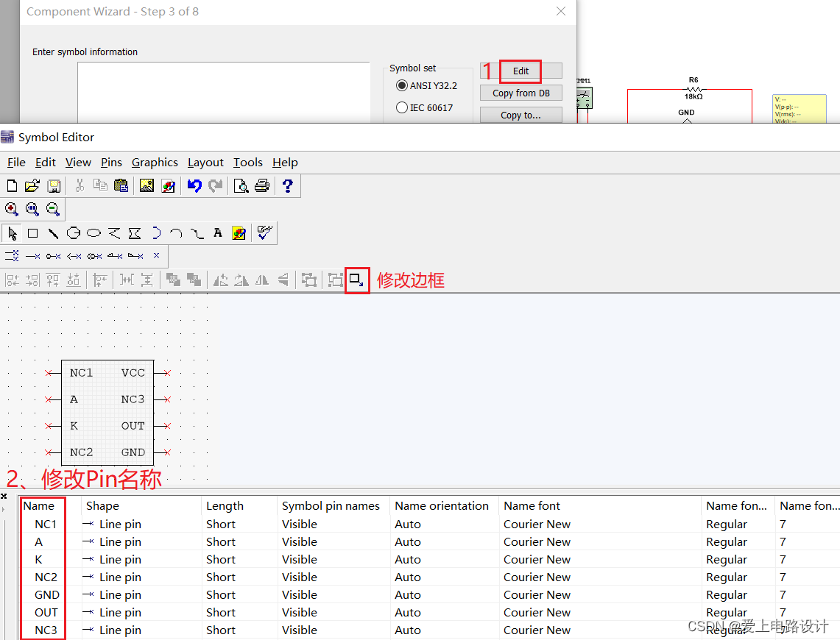Open the Help menu
Viewport: 840px width, 640px height.
pos(285,162)
